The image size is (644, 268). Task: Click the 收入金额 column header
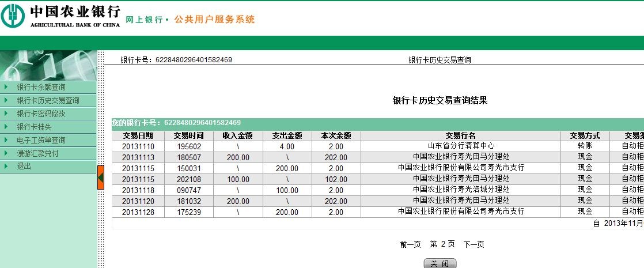(x=238, y=135)
